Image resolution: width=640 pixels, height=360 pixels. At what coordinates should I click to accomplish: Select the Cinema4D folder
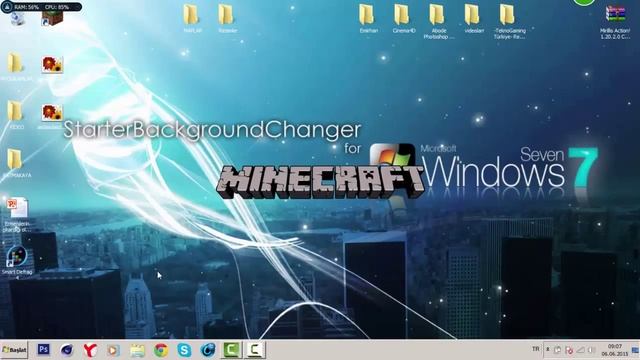pyautogui.click(x=403, y=19)
